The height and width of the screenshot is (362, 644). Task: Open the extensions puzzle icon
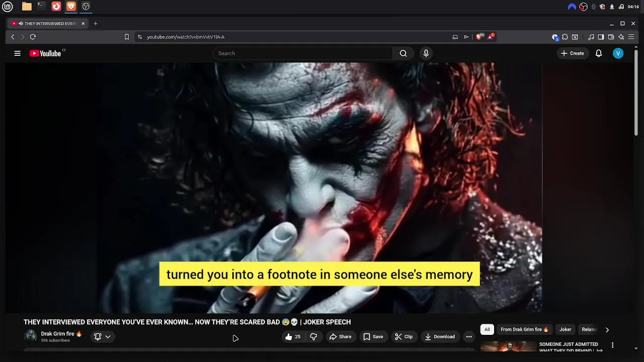tap(565, 37)
